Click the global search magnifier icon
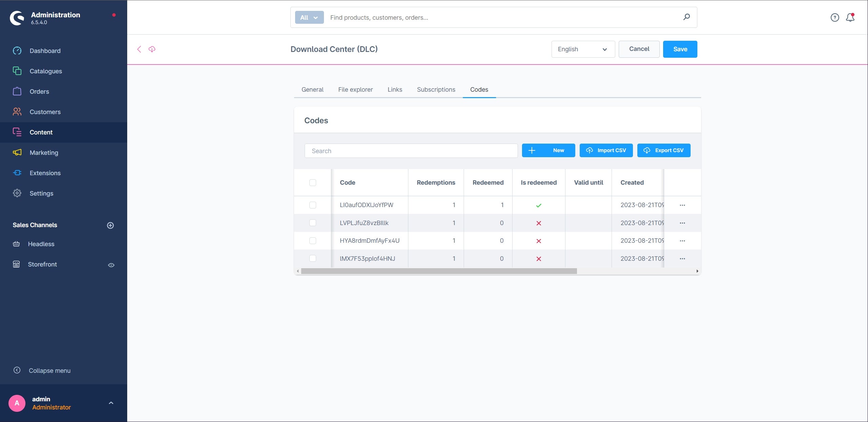Screen dimensions: 868x422 pos(687,17)
